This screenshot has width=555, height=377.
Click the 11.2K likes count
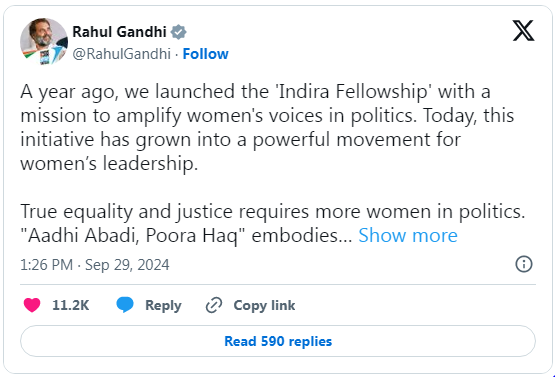[x=70, y=305]
